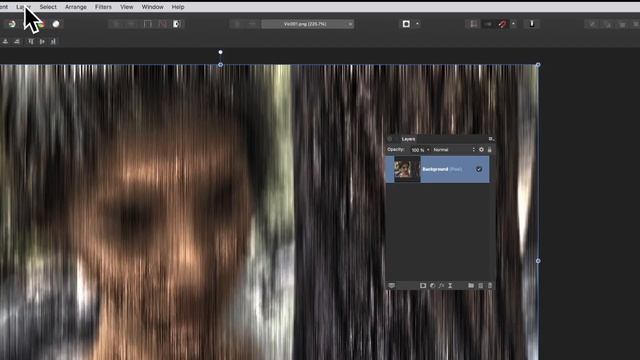640x360 pixels.
Task: Click the rotation handle above the image
Action: pos(220,52)
